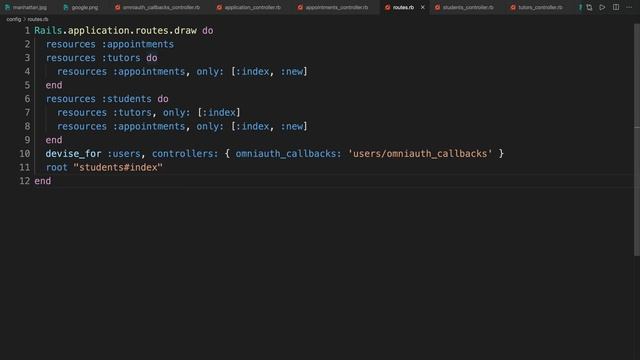The height and width of the screenshot is (360, 640).
Task: Click controllers: keyword on line 10
Action: (185, 153)
